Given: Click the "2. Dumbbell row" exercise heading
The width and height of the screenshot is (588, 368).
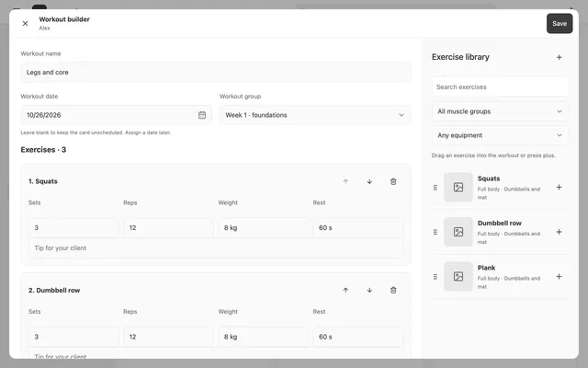Looking at the screenshot, I should click(x=54, y=291).
